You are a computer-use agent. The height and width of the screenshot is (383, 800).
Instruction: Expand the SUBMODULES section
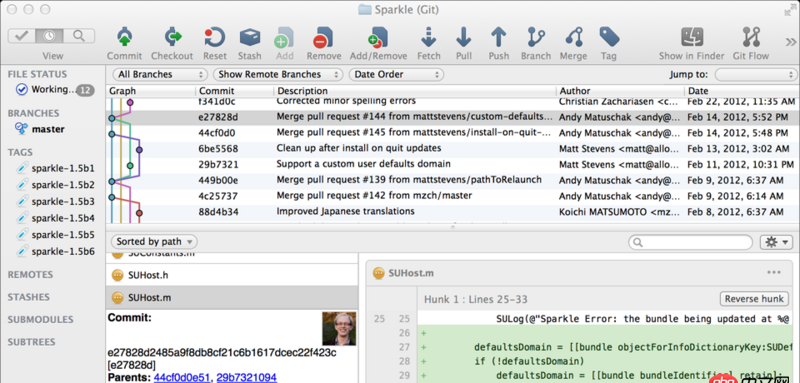(40, 319)
